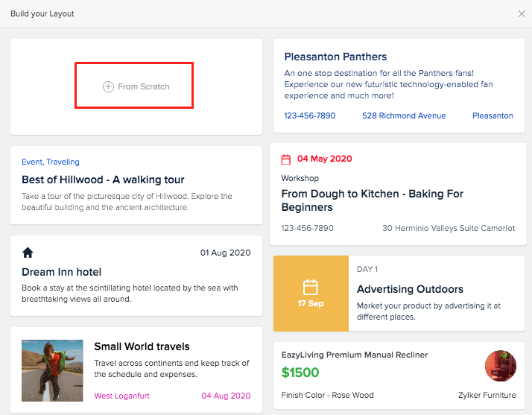532x415 pixels.
Task: Click the West Loganfurt pink location text
Action: 124,396
